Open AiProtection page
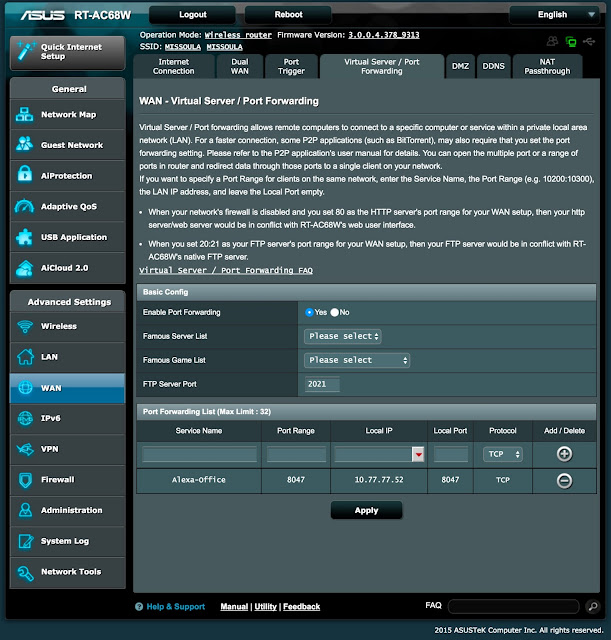 click(x=67, y=176)
